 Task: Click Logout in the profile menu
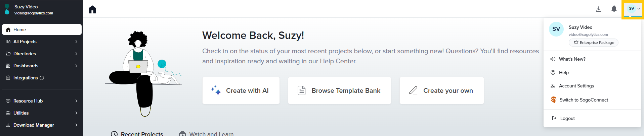567,118
